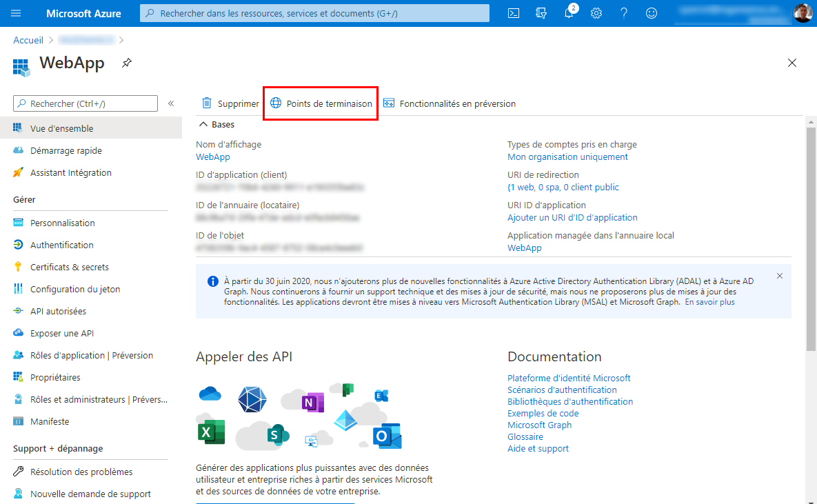
Task: Collapse the Bases section
Action: click(x=203, y=125)
